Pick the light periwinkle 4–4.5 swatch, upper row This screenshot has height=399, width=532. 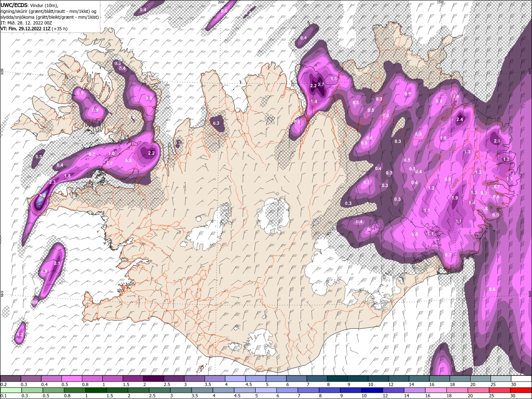[235, 379]
